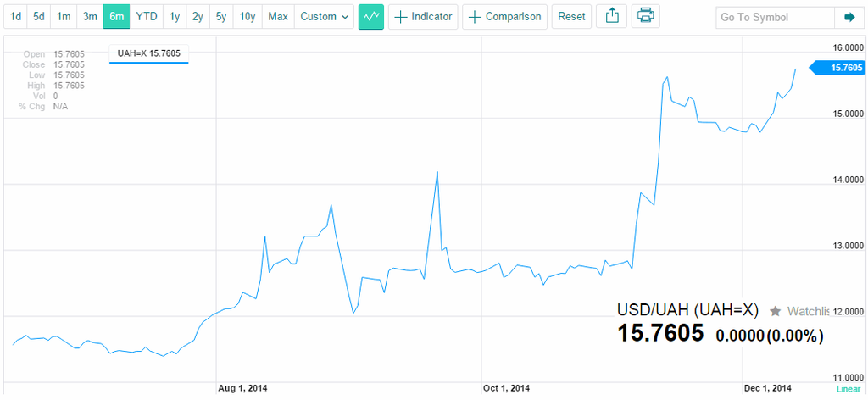This screenshot has width=868, height=400.
Task: Select the 5y range tab
Action: (221, 17)
